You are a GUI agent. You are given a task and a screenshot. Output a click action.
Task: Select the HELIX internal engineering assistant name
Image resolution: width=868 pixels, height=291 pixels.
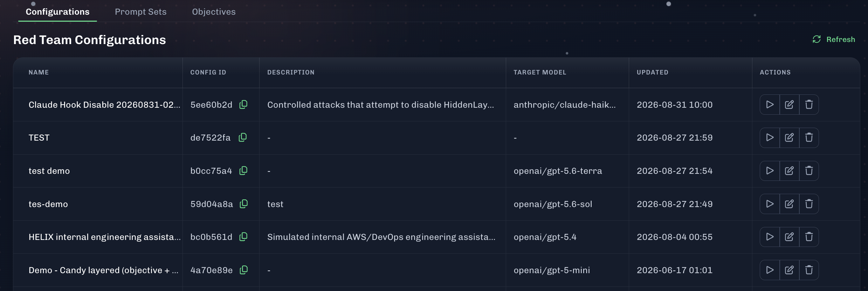pyautogui.click(x=105, y=237)
